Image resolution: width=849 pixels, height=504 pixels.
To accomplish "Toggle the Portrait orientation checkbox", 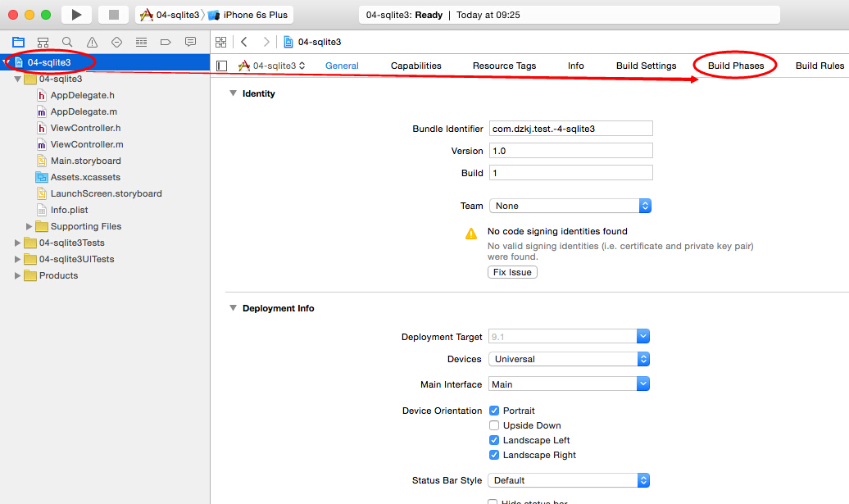I will [494, 411].
